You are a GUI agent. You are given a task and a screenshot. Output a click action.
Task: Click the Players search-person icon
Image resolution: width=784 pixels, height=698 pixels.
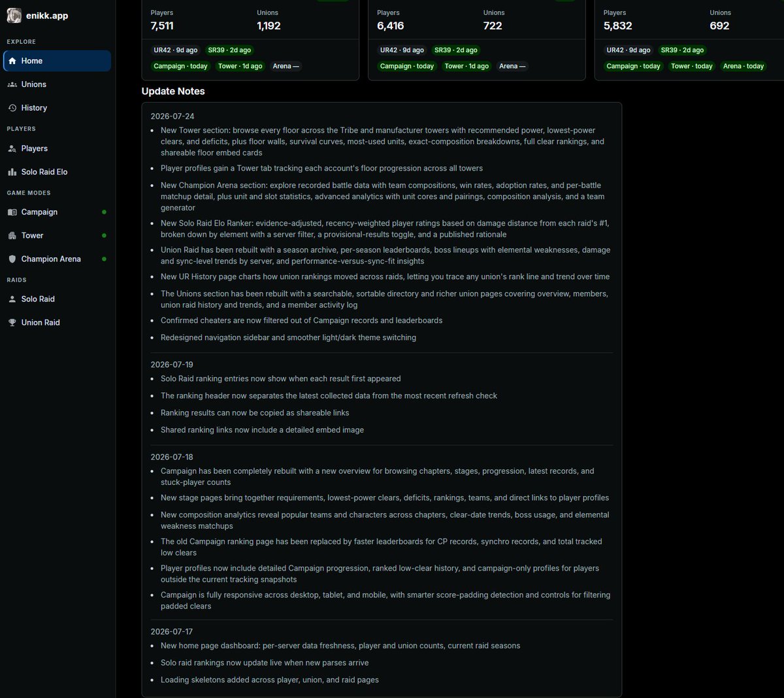[12, 148]
